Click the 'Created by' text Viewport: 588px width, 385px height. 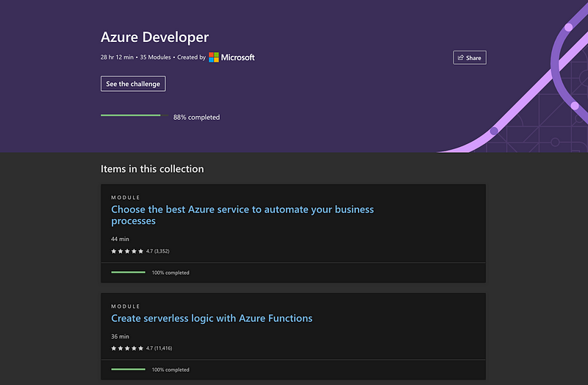[192, 57]
